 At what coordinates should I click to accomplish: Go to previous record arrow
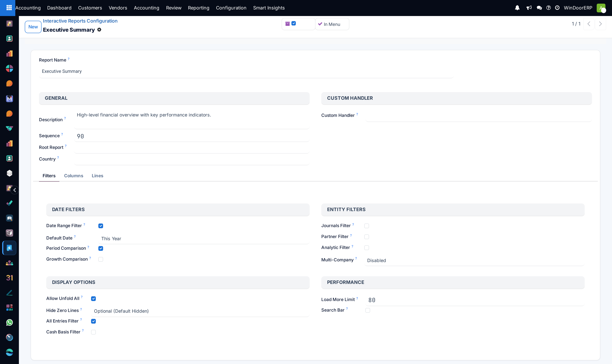click(589, 24)
